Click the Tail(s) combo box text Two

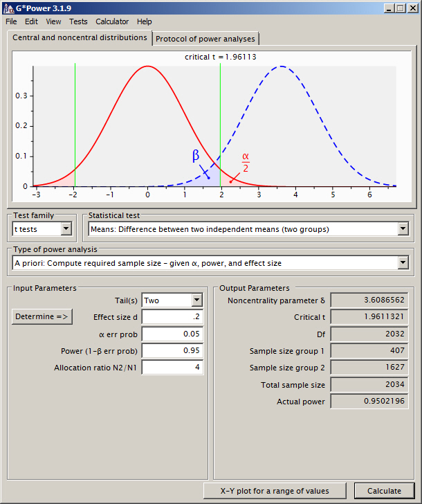(x=152, y=300)
